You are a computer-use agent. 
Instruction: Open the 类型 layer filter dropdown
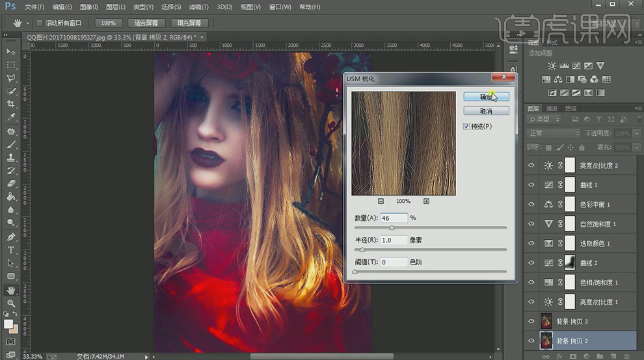(x=544, y=120)
